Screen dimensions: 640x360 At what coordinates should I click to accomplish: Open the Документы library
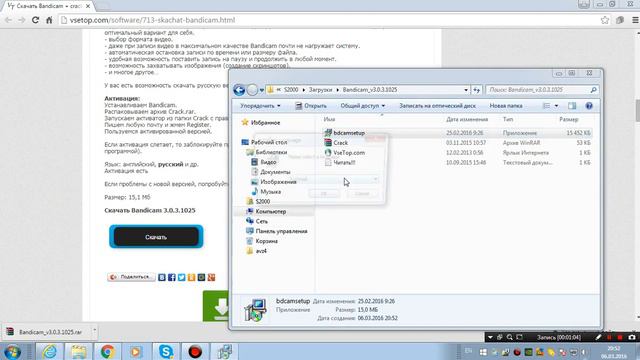275,172
